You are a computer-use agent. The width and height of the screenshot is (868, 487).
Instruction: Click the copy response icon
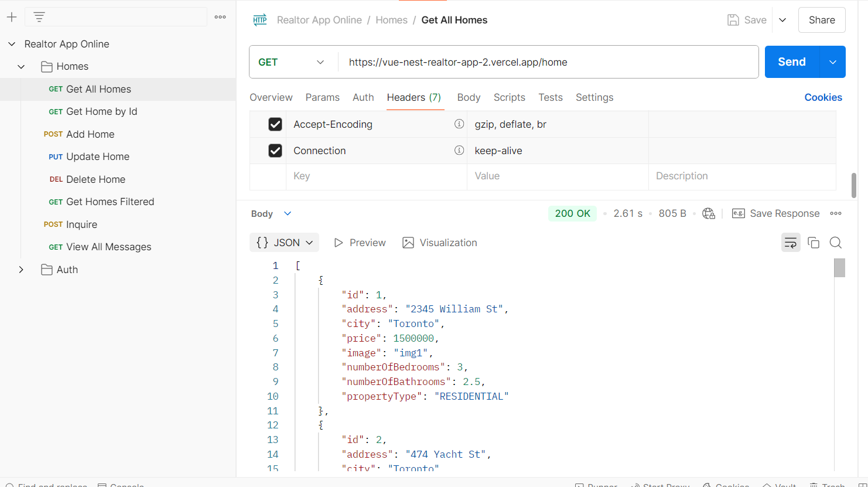coord(814,243)
